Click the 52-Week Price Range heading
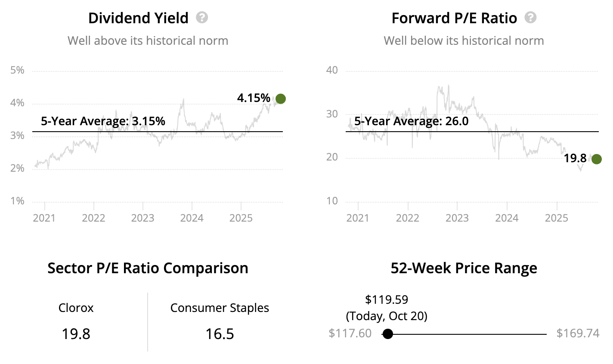The image size is (613, 364). click(464, 268)
